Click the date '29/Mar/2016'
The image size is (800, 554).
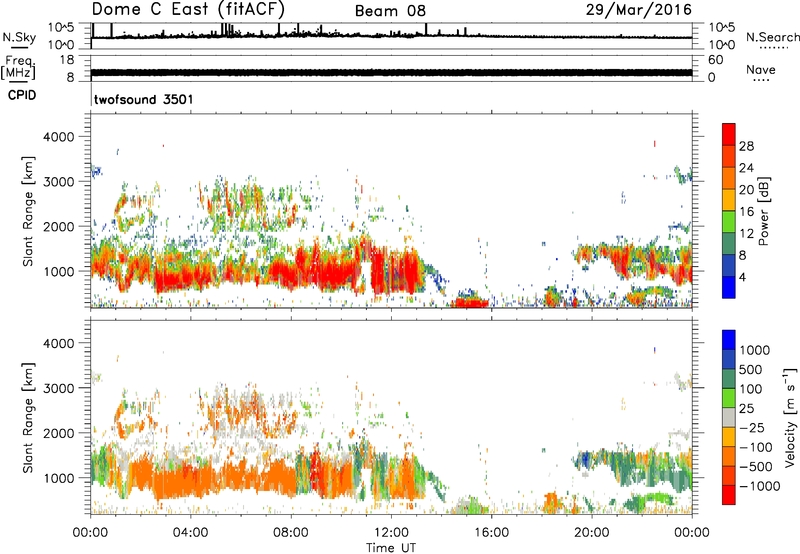638,9
